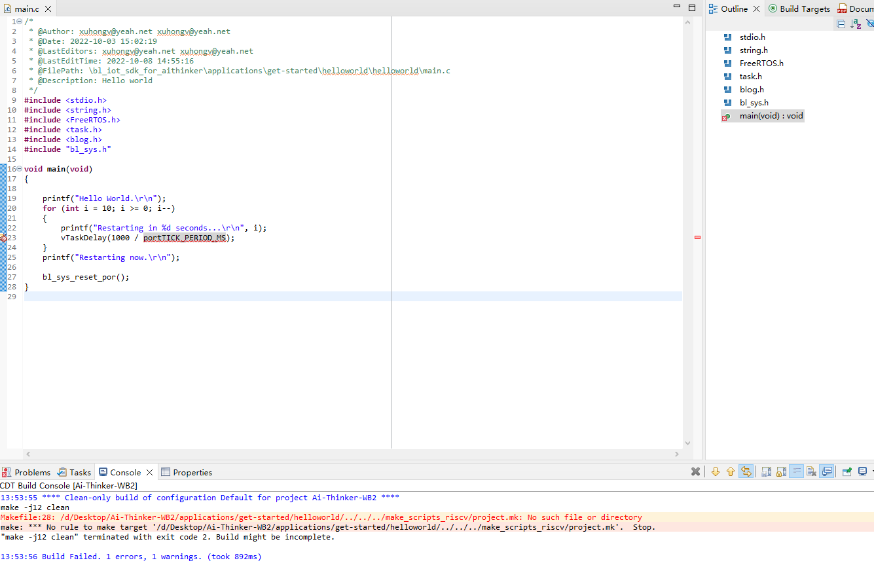Collapse the main function fold
874x588 pixels.
(19, 169)
